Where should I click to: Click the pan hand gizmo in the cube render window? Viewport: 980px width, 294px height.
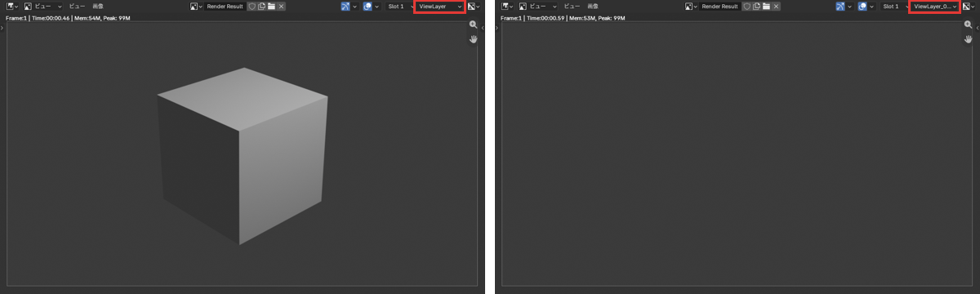click(x=473, y=39)
